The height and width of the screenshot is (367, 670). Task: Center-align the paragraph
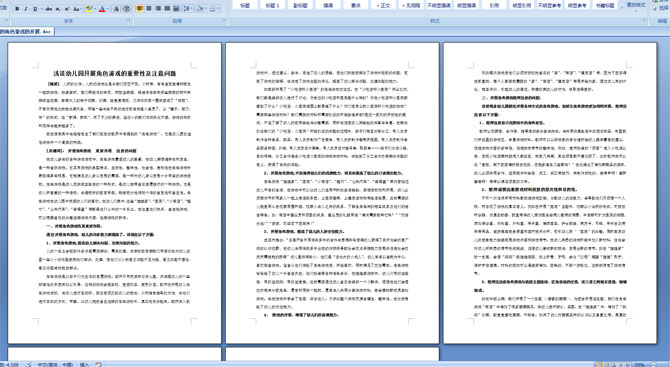tap(149, 9)
